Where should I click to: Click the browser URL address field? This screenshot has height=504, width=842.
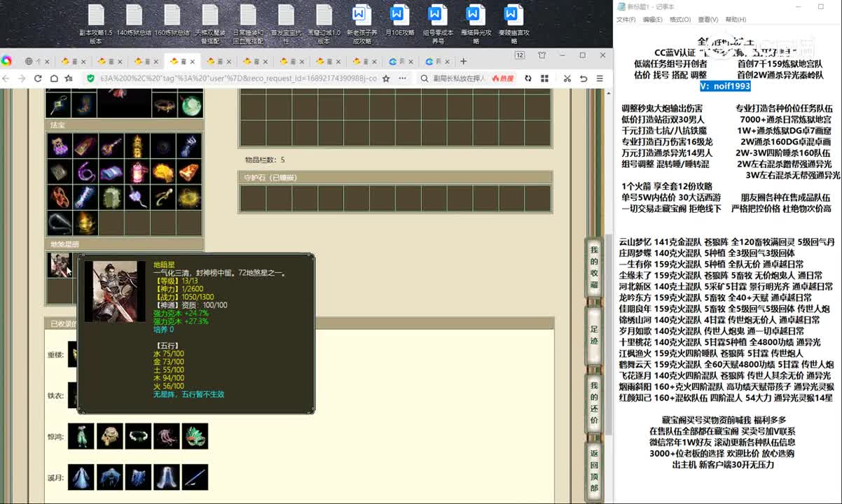[238, 79]
